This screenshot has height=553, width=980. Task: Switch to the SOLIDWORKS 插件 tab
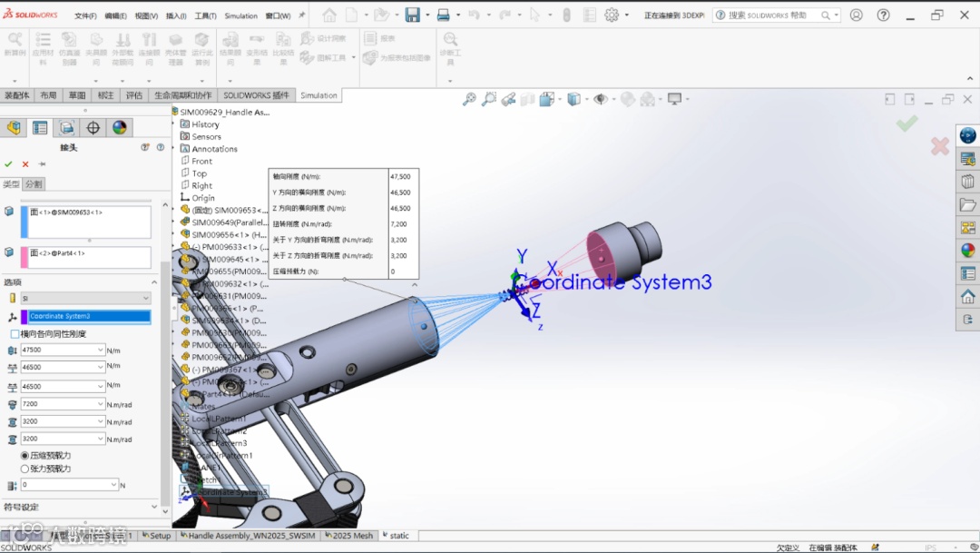(x=256, y=95)
